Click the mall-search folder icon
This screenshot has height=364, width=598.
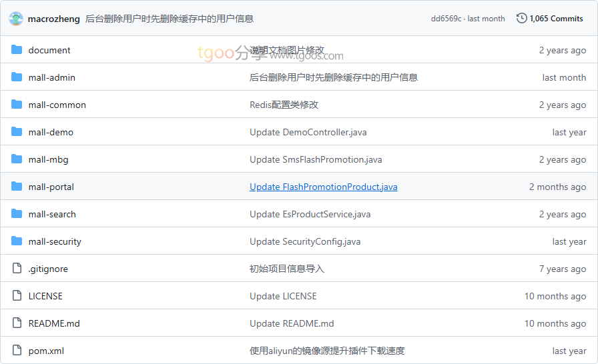point(17,214)
